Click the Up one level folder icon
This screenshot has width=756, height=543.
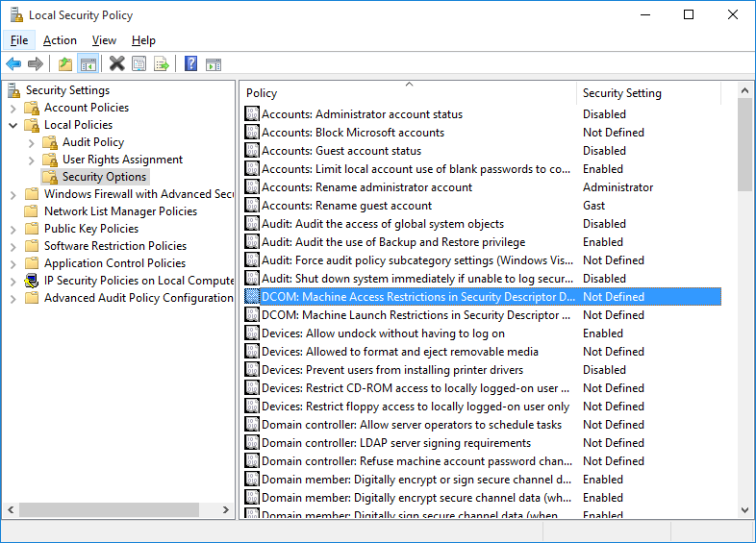64,64
